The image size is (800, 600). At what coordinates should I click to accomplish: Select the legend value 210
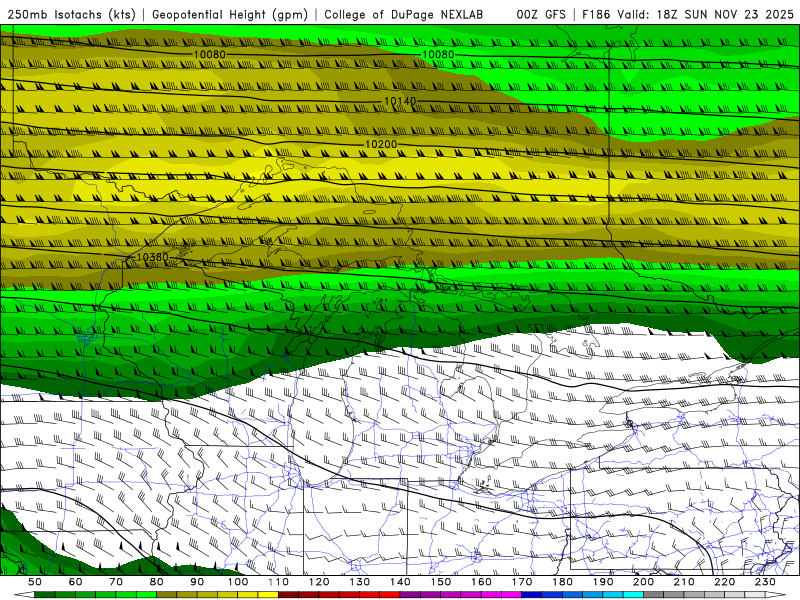click(x=685, y=582)
